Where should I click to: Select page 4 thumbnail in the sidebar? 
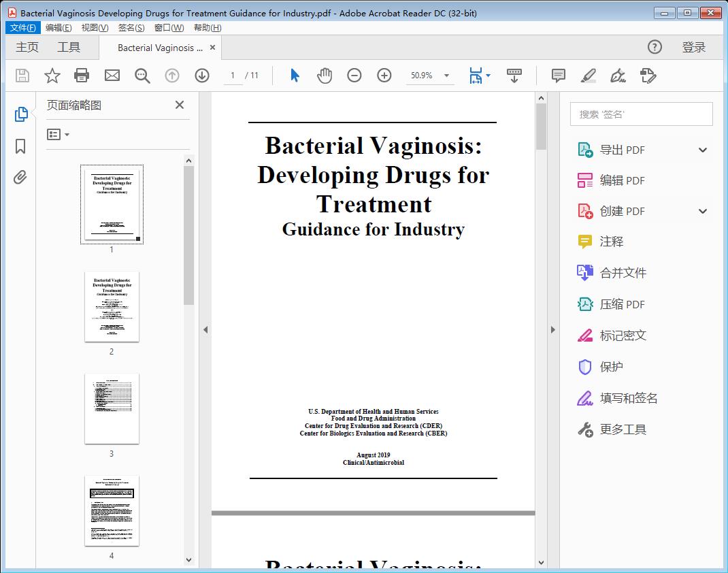pos(111,510)
